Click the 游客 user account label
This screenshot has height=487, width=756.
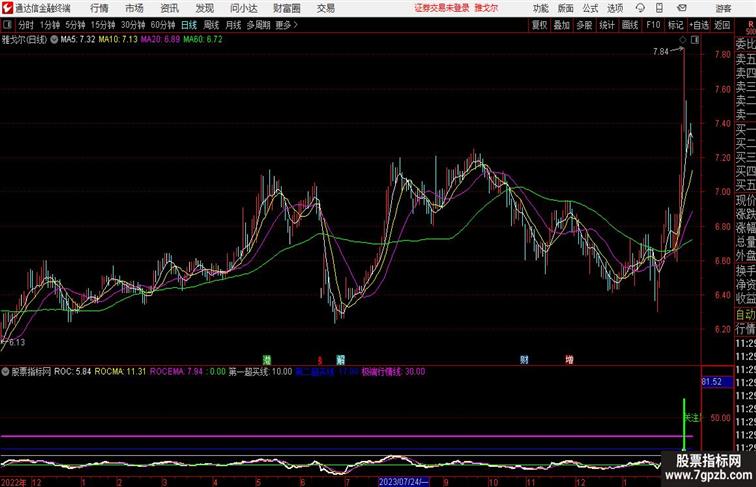click(723, 8)
